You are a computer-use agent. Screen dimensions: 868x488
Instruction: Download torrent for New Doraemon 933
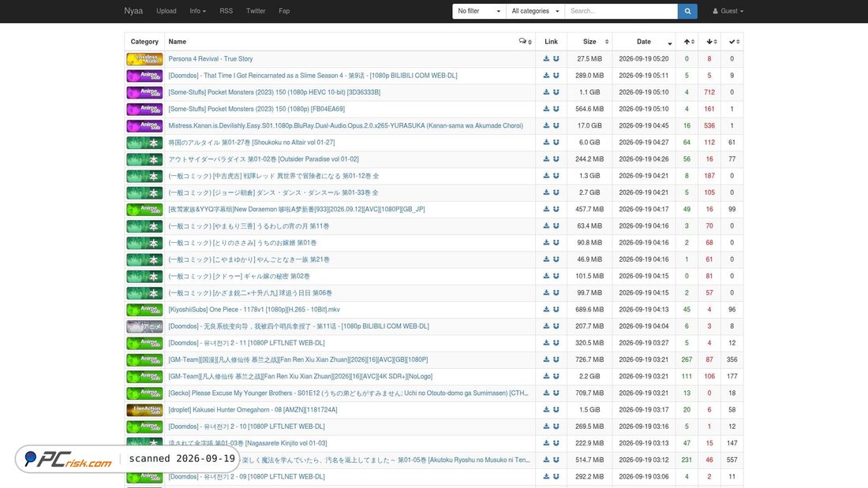(546, 209)
